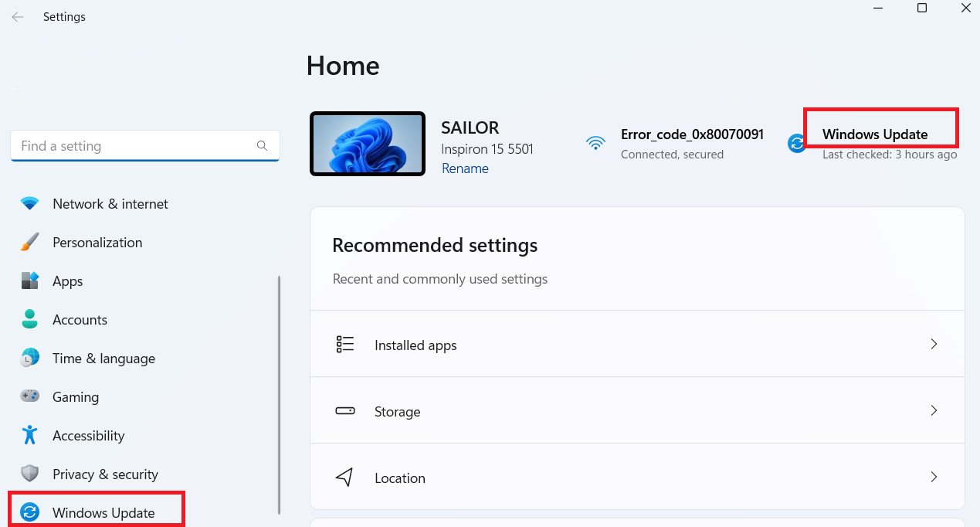Click the Windows Update sync icon in header
Image resolution: width=980 pixels, height=527 pixels.
click(x=796, y=143)
